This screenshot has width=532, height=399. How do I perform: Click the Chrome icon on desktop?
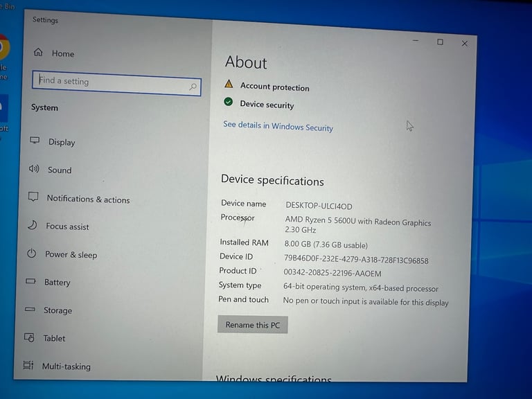(x=4, y=48)
